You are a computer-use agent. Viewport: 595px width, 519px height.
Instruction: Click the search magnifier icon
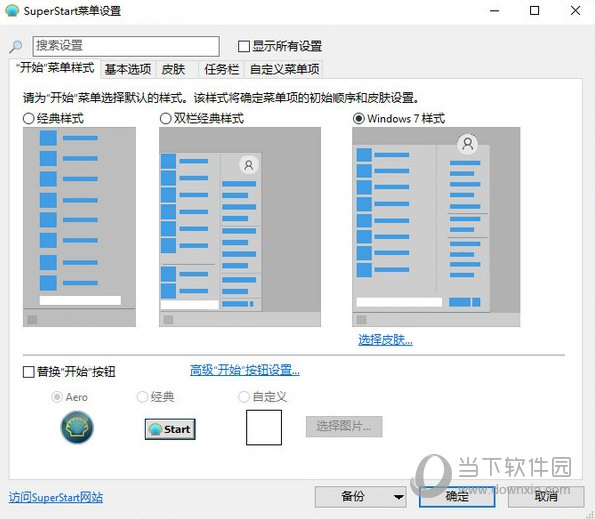click(x=16, y=47)
